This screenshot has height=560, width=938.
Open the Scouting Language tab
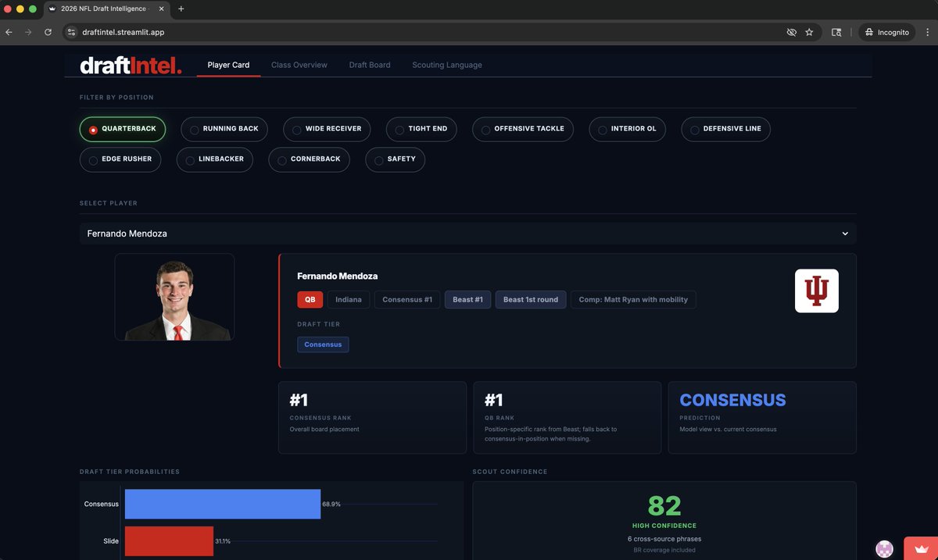tap(447, 65)
